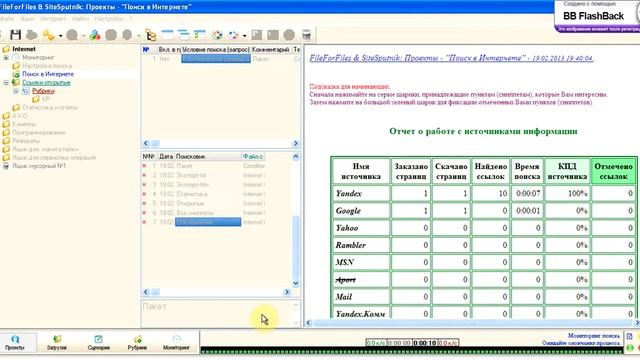Screen dimensions: 640x360
Task: Open the Рубрики link in tree
Action: (43, 91)
